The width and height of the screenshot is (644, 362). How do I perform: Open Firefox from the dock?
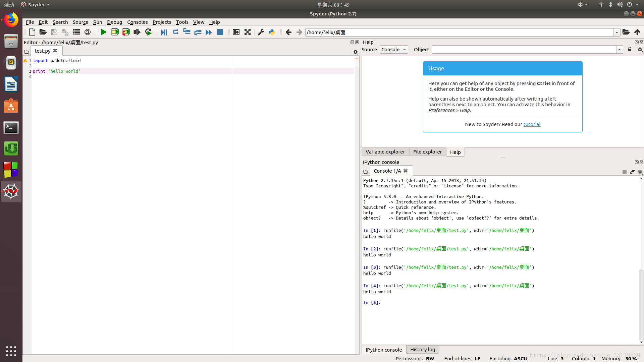click(x=11, y=20)
